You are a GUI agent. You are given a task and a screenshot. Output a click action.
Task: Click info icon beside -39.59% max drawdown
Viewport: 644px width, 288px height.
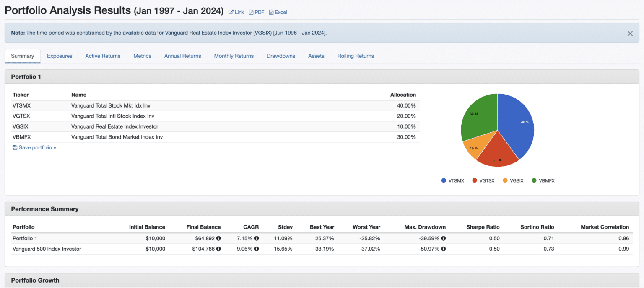pyautogui.click(x=443, y=238)
